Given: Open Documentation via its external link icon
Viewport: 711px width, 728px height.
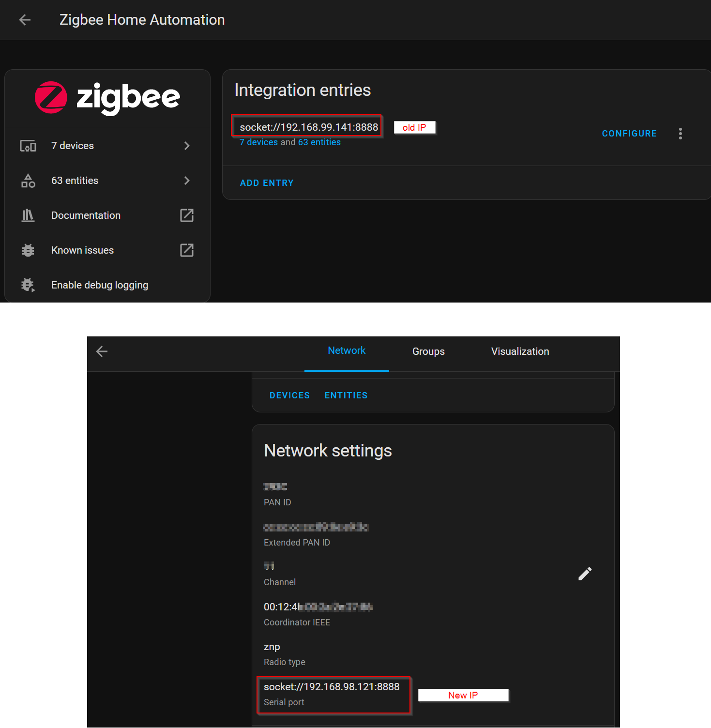Looking at the screenshot, I should pos(187,215).
